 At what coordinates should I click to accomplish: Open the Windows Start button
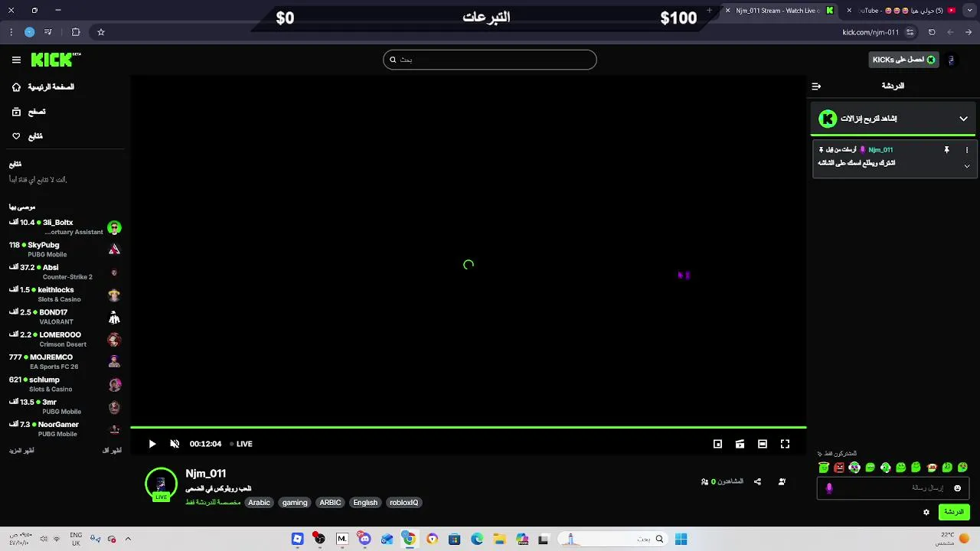pos(681,540)
